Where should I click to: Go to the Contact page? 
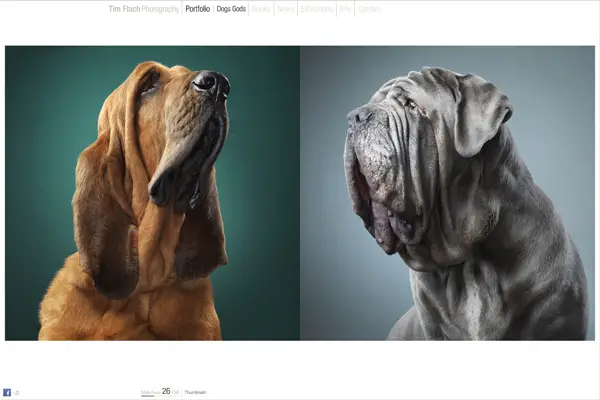(369, 9)
